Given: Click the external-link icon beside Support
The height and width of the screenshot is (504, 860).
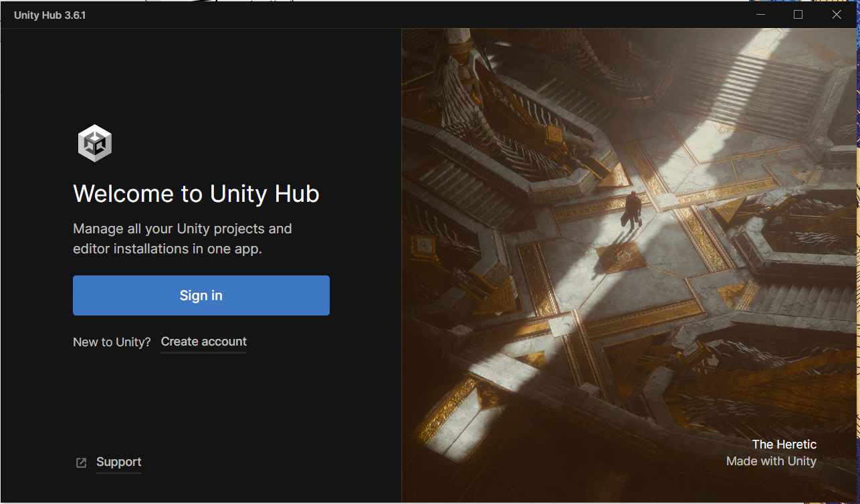Looking at the screenshot, I should click(x=81, y=463).
